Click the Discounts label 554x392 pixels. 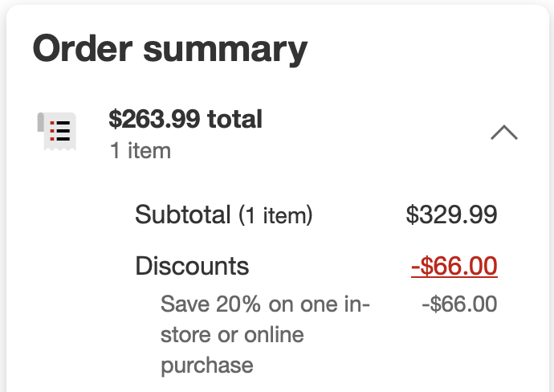coord(192,266)
